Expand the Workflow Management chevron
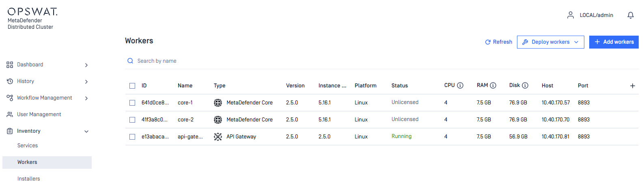This screenshot has width=644, height=187. click(86, 98)
